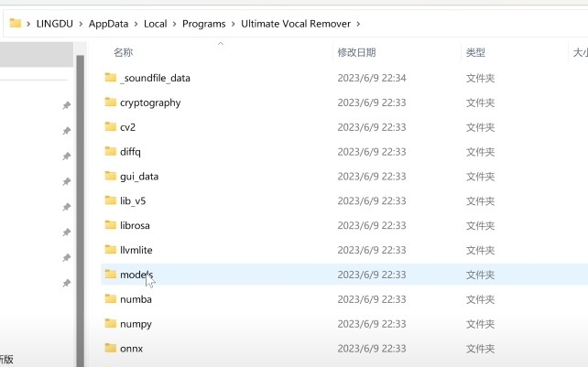The width and height of the screenshot is (588, 367).
Task: Go to AppData in the breadcrumb path
Action: point(108,24)
